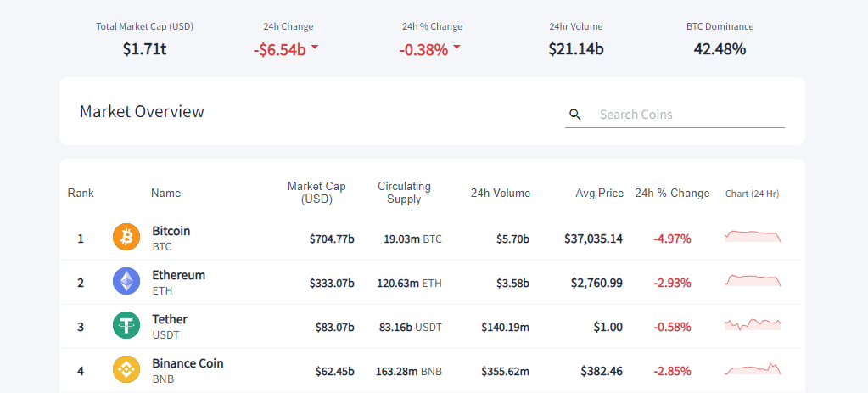The width and height of the screenshot is (868, 393).
Task: Click 24hr Volume value $21.14b
Action: tap(576, 49)
